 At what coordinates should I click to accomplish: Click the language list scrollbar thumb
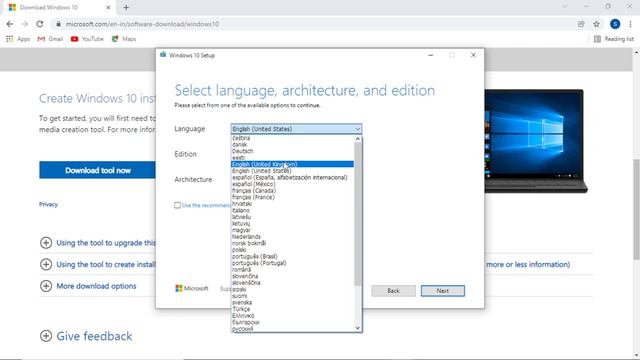[358, 213]
